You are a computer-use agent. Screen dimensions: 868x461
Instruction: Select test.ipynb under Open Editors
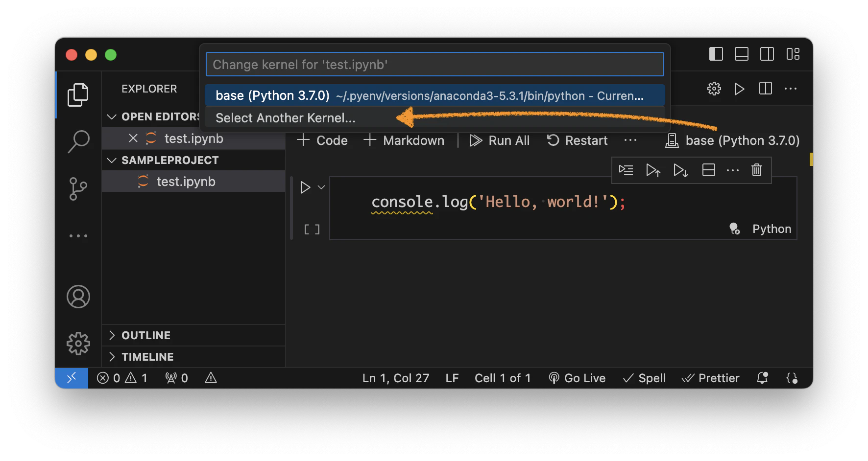coord(193,138)
